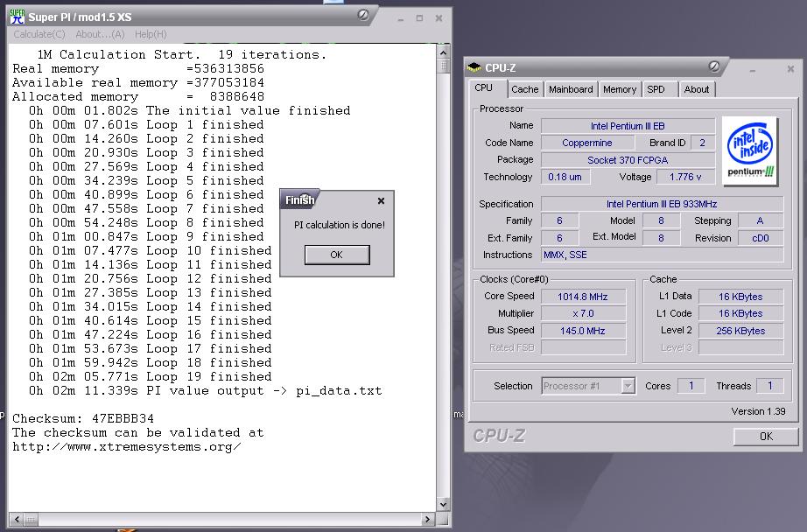Click the Bus Speed value '145.0 MHz'
Screen dimensions: 807x532
(x=583, y=331)
